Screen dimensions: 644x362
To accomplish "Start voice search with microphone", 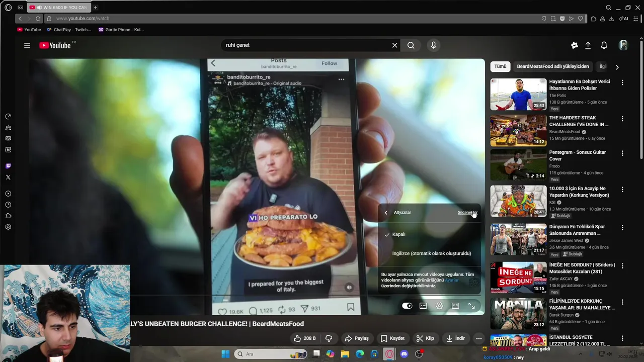I will coord(434,45).
